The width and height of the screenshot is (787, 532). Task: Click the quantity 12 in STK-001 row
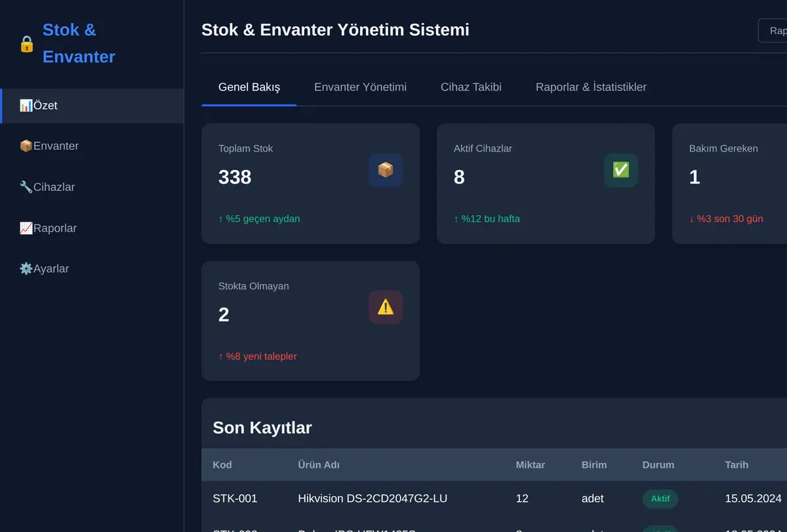[522, 499]
